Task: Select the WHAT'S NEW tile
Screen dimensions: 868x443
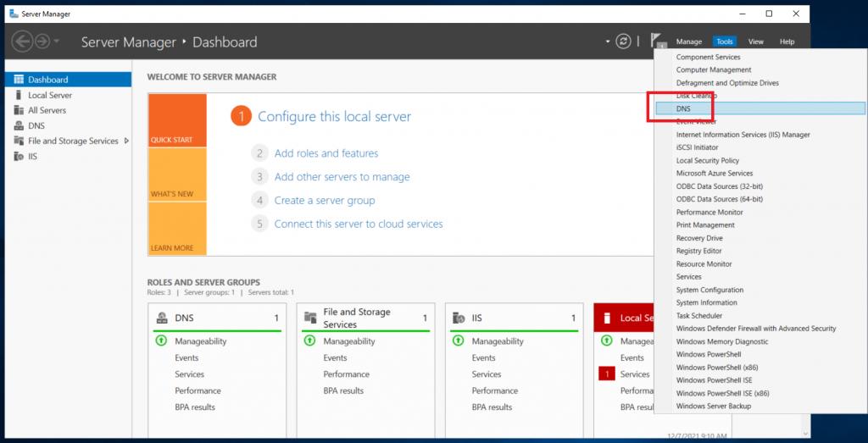Action: coord(177,174)
